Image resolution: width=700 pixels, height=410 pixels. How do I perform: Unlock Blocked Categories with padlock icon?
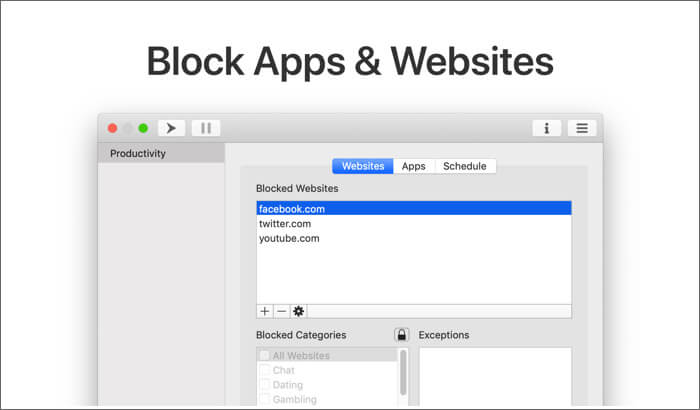401,335
